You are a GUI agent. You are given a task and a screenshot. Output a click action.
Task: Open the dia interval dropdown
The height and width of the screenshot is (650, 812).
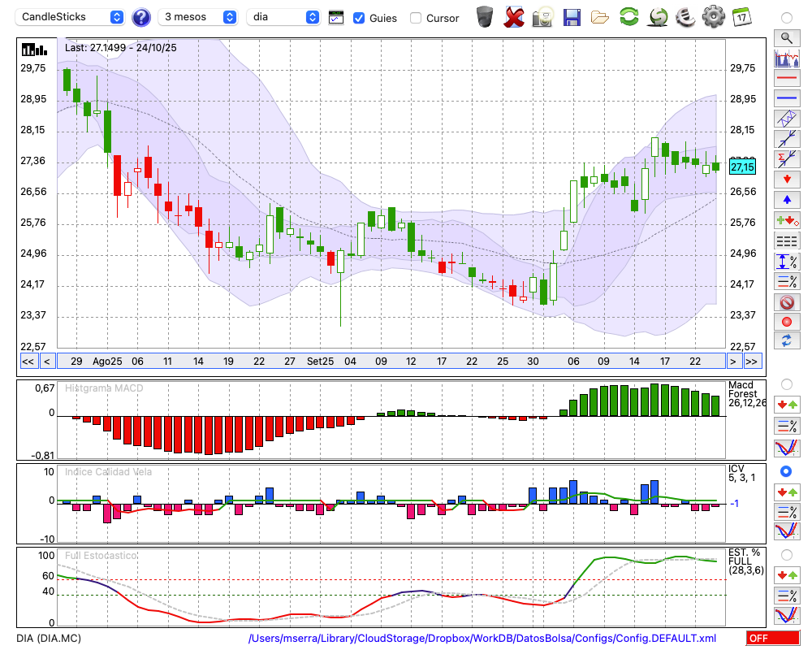pos(283,17)
